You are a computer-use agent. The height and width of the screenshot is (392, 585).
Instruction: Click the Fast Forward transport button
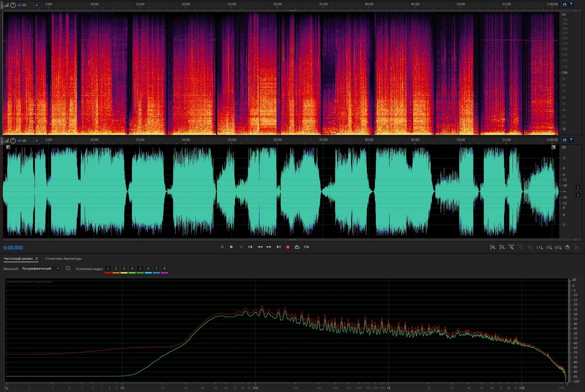pos(269,247)
